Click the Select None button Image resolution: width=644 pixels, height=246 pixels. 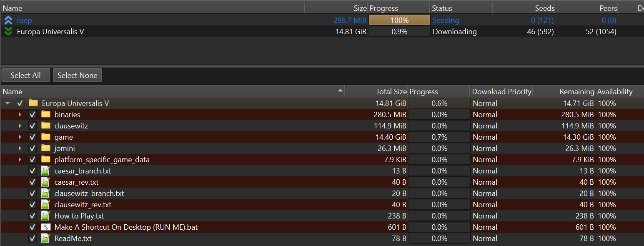coord(78,75)
